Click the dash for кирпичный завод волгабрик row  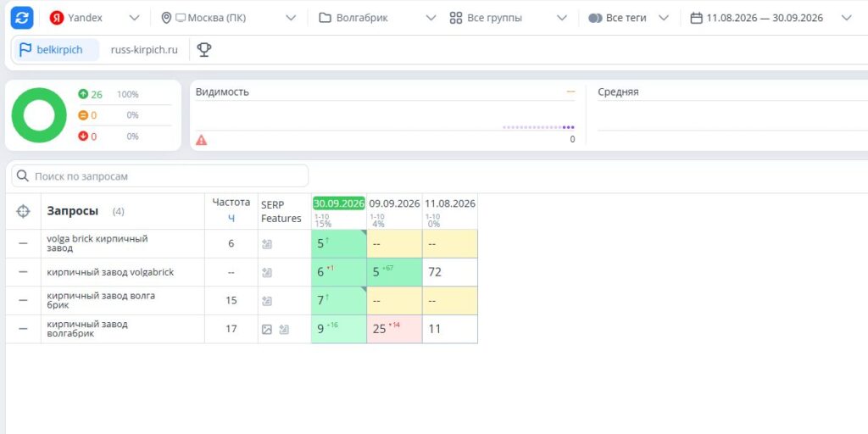(x=23, y=329)
